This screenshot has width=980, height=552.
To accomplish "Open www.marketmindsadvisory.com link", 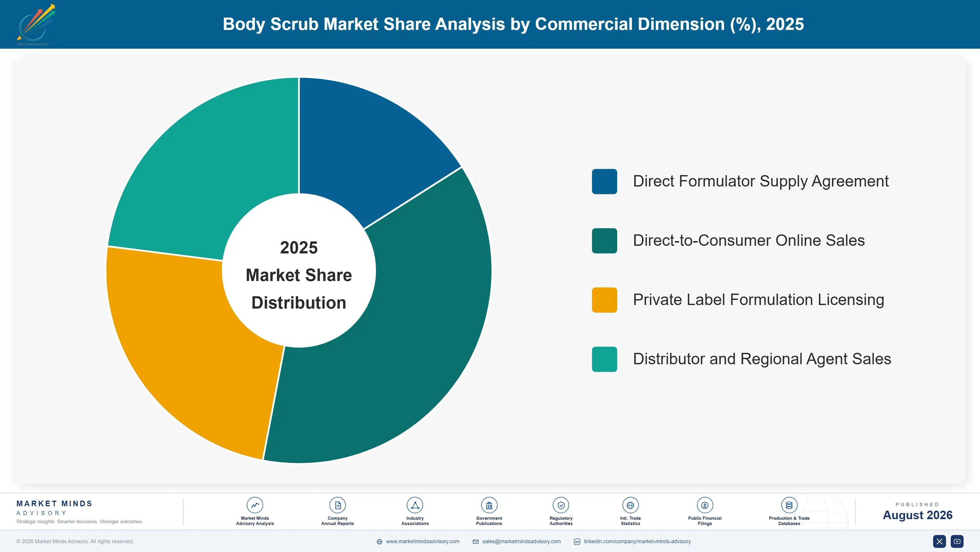I will (x=423, y=541).
